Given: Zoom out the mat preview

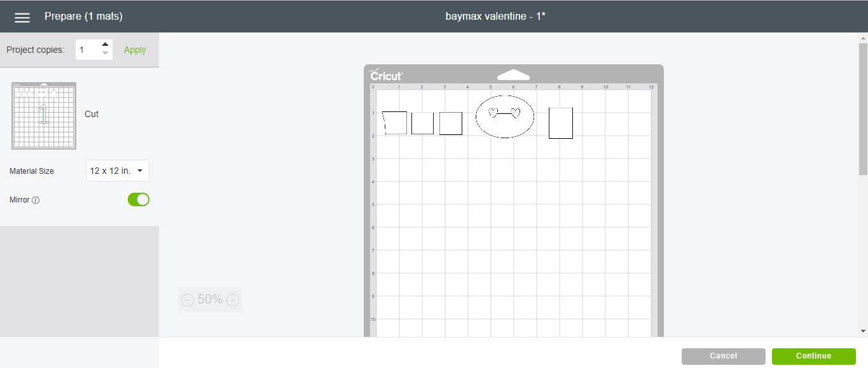Looking at the screenshot, I should 188,300.
